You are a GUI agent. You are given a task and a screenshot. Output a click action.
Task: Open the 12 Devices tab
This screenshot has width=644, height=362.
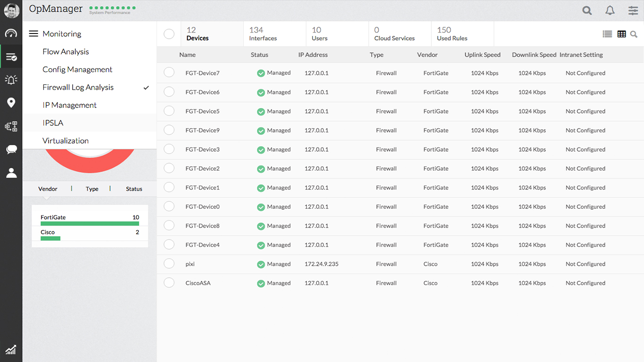coord(212,34)
